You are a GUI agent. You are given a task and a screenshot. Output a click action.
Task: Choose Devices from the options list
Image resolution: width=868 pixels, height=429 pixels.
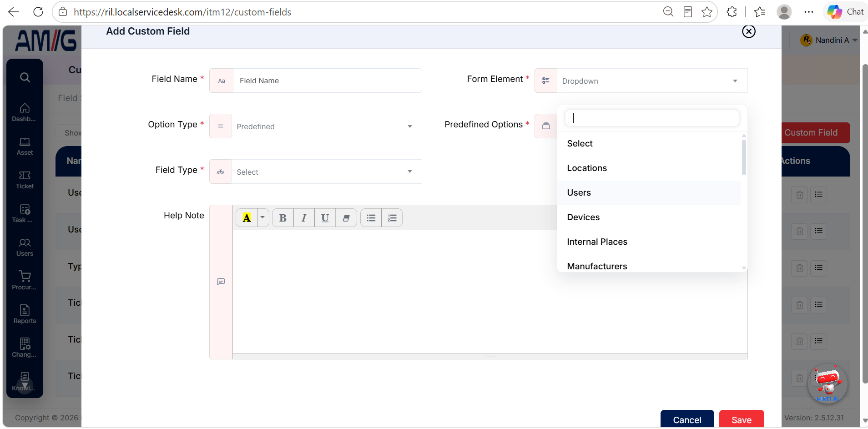click(649, 217)
